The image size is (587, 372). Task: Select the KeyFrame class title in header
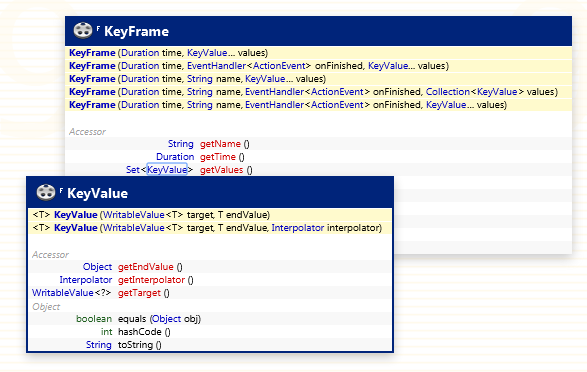(x=136, y=31)
